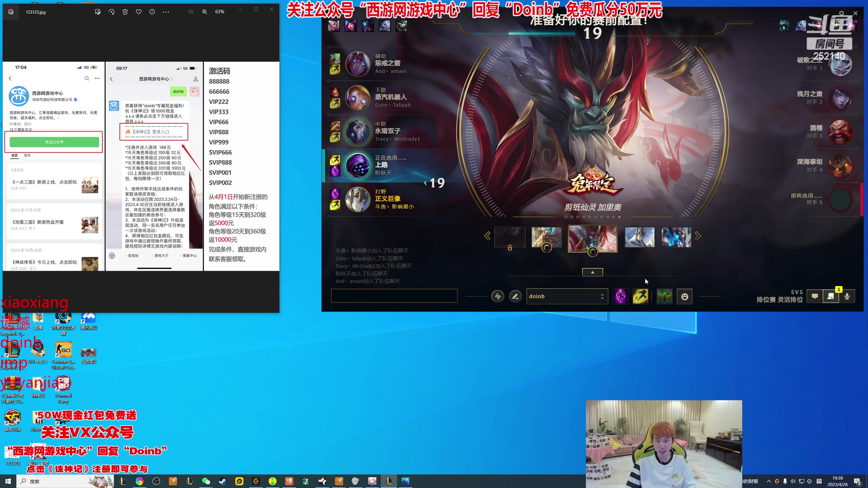The height and width of the screenshot is (488, 868).
Task: Open the 穿越火线 desktop shortcut
Action: click(13, 421)
